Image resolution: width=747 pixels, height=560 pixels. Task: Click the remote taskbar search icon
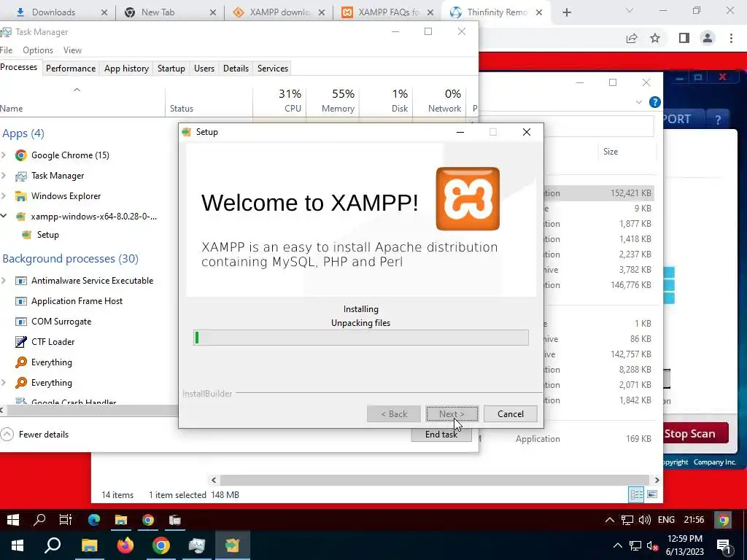click(39, 519)
